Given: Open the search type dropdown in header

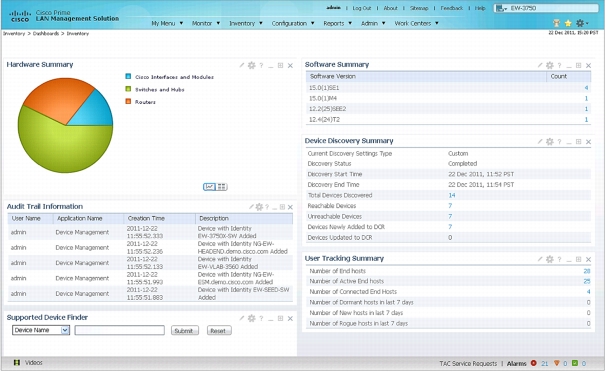Looking at the screenshot, I should 502,8.
